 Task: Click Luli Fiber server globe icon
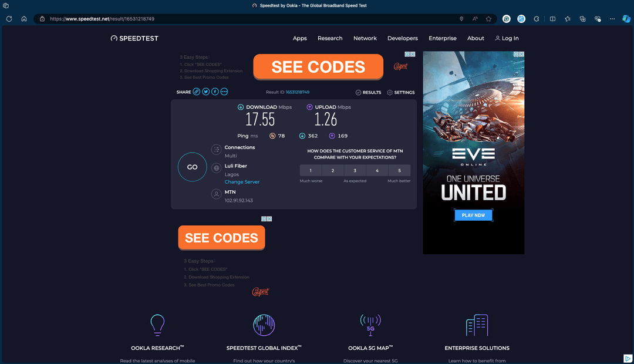coord(216,168)
